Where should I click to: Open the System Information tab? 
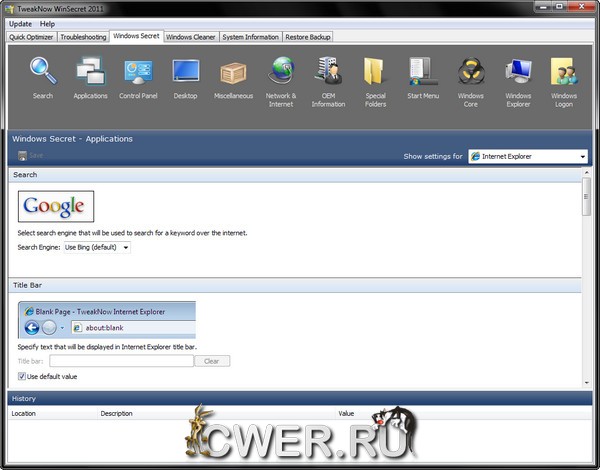tap(251, 37)
